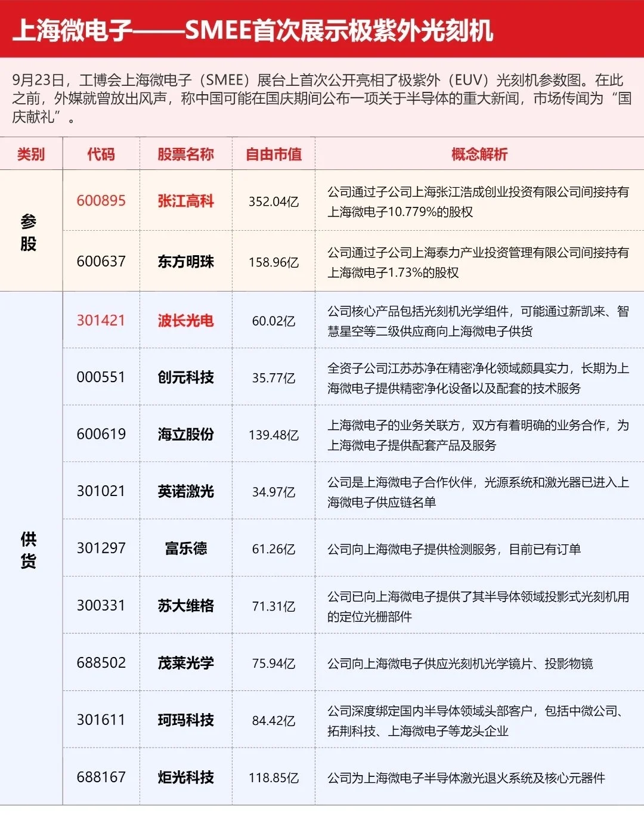This screenshot has height=815, width=644.
Task: Select the stock name 波长光电
Action: [185, 320]
